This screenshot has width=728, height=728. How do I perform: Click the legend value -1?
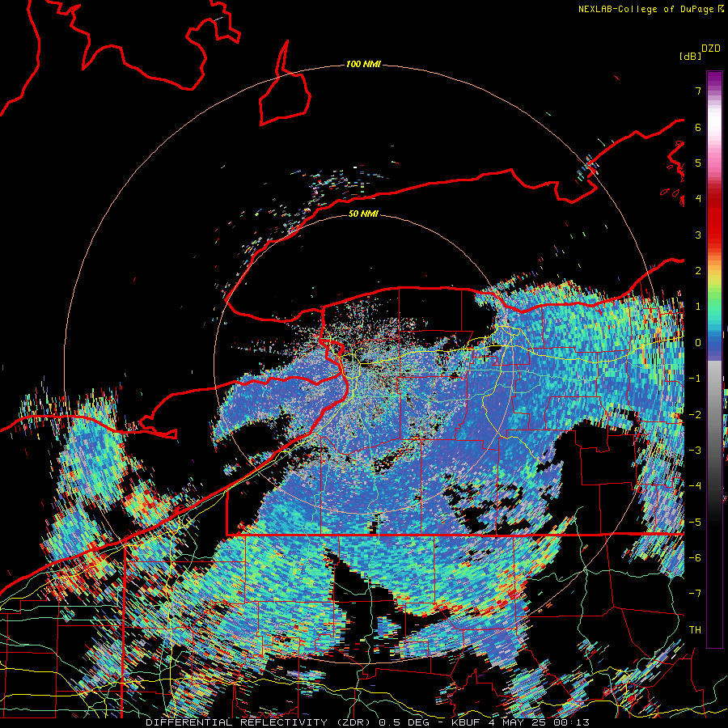tap(695, 379)
